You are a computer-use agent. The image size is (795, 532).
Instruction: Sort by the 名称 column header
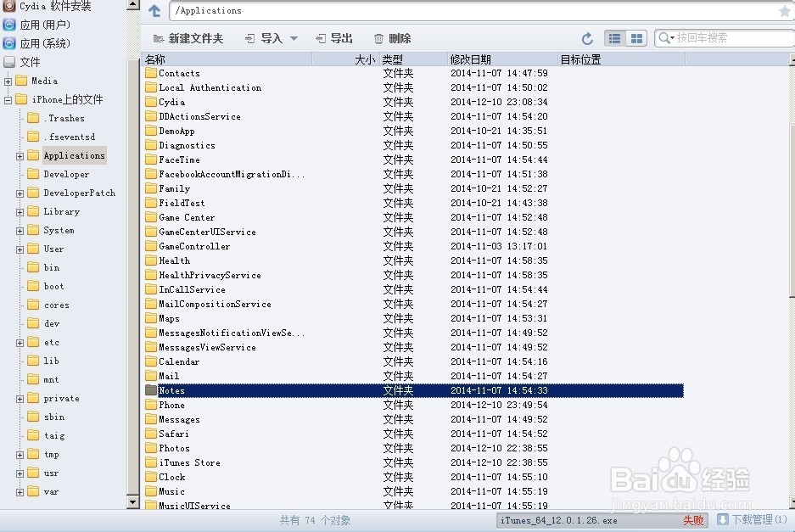227,59
